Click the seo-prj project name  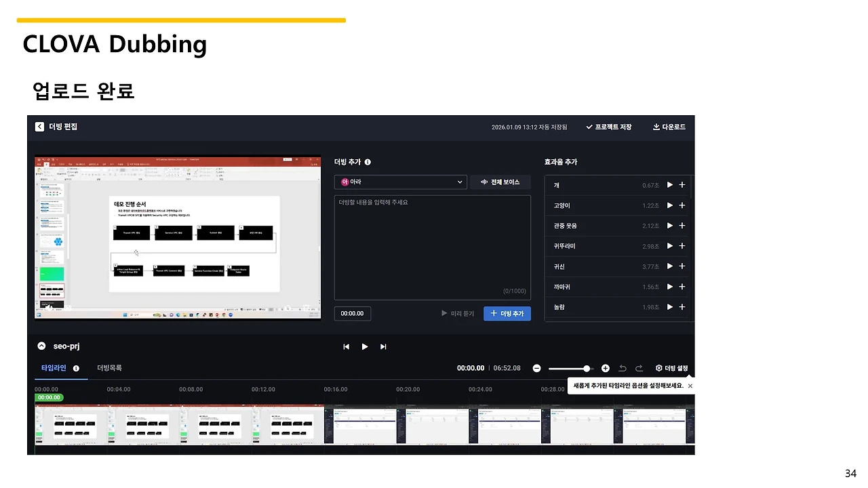tap(66, 346)
